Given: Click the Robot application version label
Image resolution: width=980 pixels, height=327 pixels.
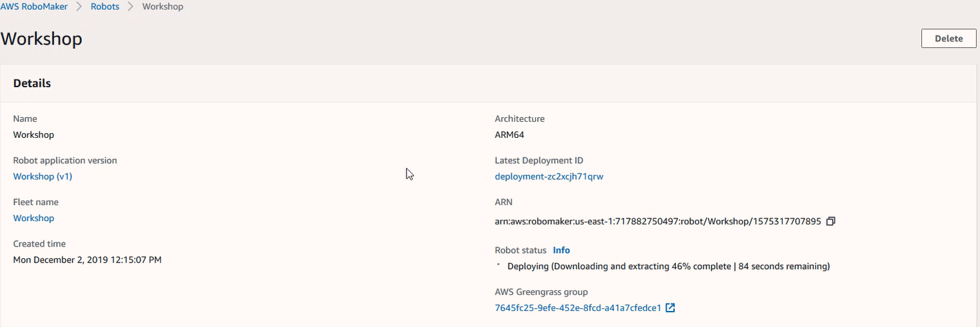Looking at the screenshot, I should pos(65,161).
